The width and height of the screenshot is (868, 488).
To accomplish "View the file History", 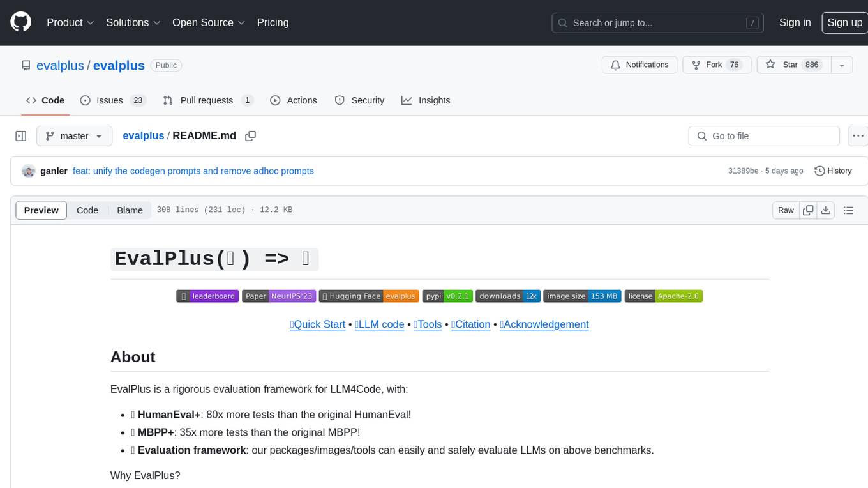I will [833, 171].
